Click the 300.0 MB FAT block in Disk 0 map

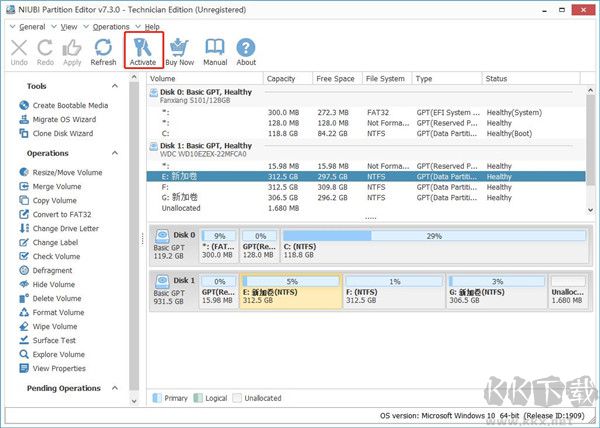click(219, 246)
